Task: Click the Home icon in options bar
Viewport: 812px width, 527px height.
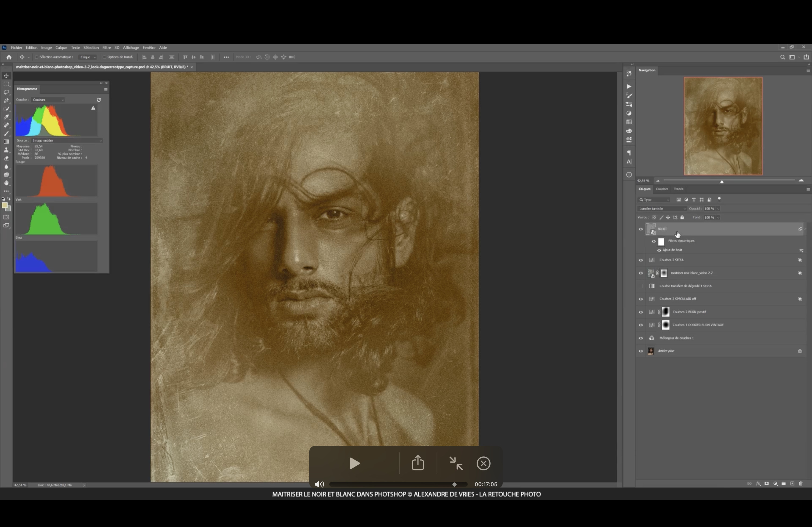Action: click(9, 57)
